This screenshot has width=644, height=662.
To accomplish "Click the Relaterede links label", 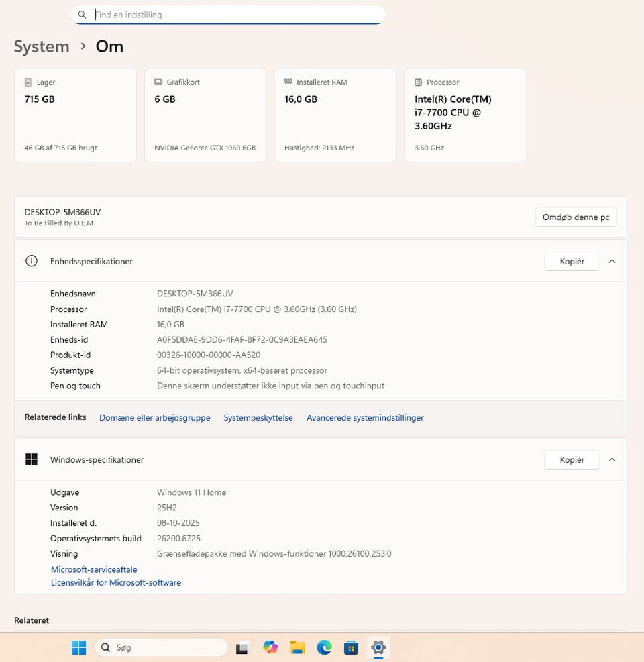I will [55, 417].
